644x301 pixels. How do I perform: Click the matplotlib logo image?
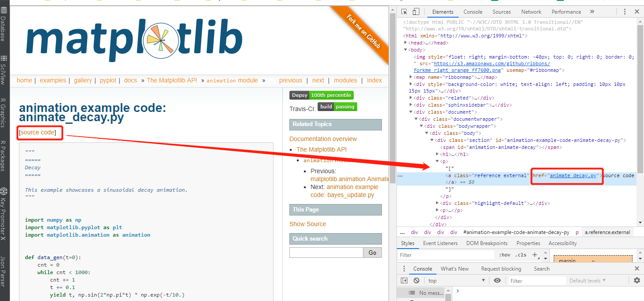click(x=134, y=41)
